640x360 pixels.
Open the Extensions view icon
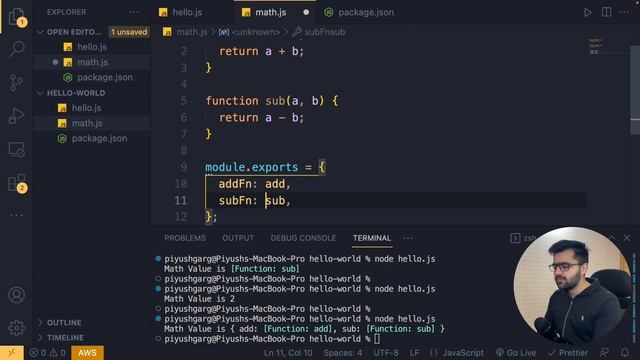[16, 183]
